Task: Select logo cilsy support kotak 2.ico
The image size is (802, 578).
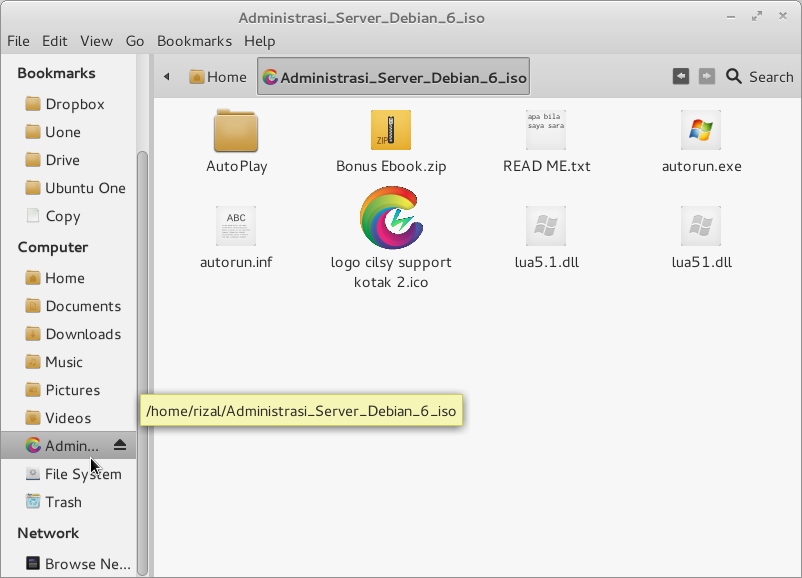Action: (391, 218)
